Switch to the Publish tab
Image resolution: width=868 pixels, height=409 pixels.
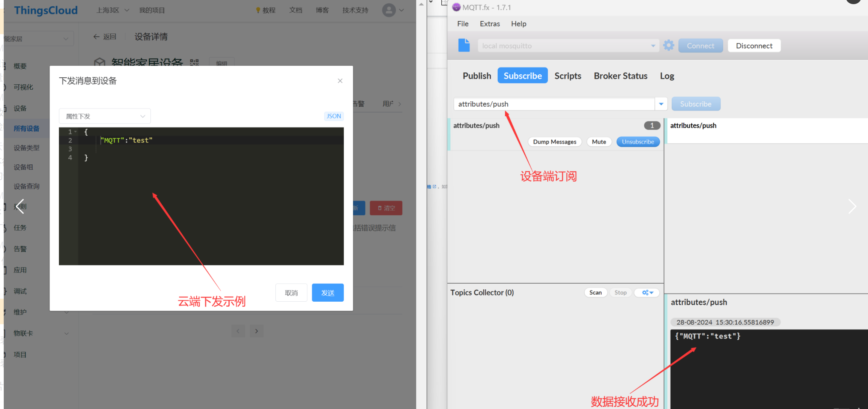(x=477, y=76)
